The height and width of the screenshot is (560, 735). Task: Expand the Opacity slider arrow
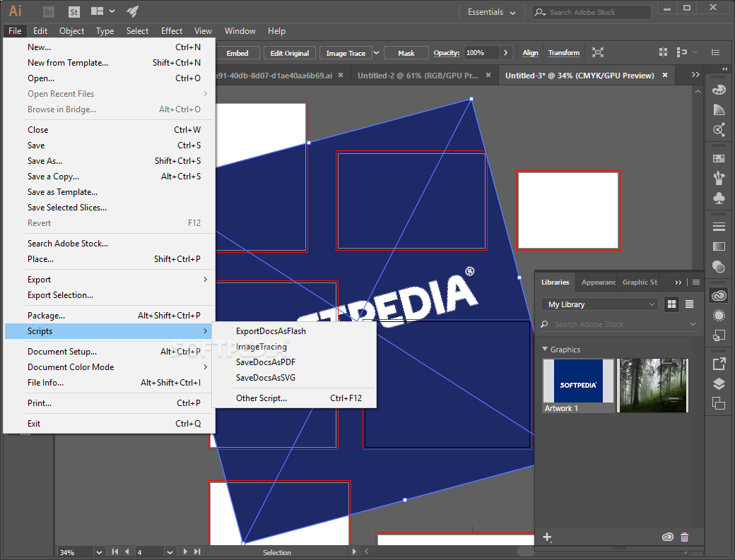click(x=505, y=53)
